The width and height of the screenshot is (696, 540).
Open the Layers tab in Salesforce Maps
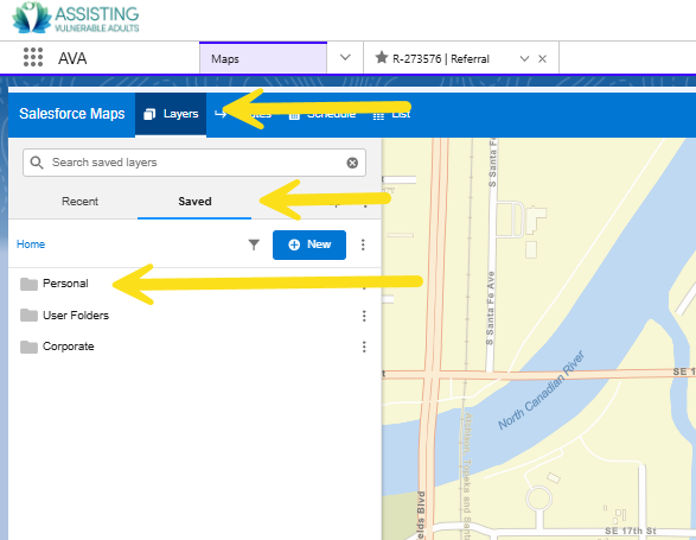(x=171, y=114)
